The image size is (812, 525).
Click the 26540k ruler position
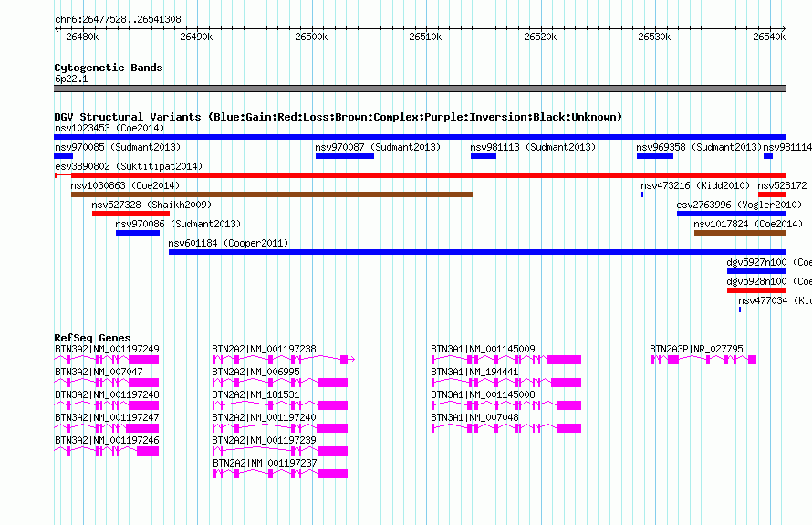click(769, 37)
